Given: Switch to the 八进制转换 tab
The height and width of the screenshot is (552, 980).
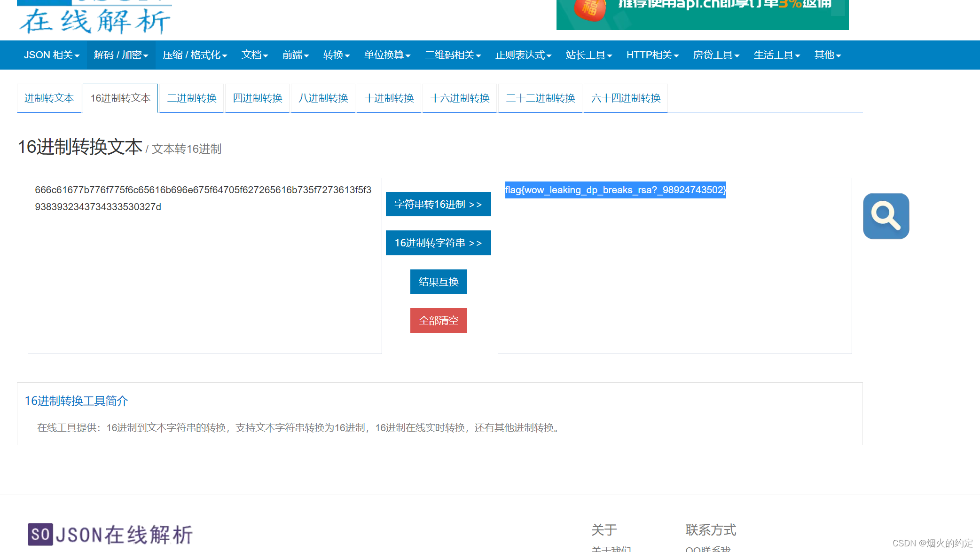Looking at the screenshot, I should tap(323, 98).
